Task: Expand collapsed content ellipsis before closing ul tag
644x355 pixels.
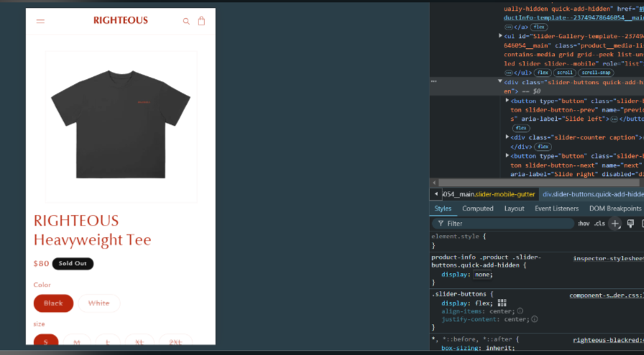Action: [508, 73]
